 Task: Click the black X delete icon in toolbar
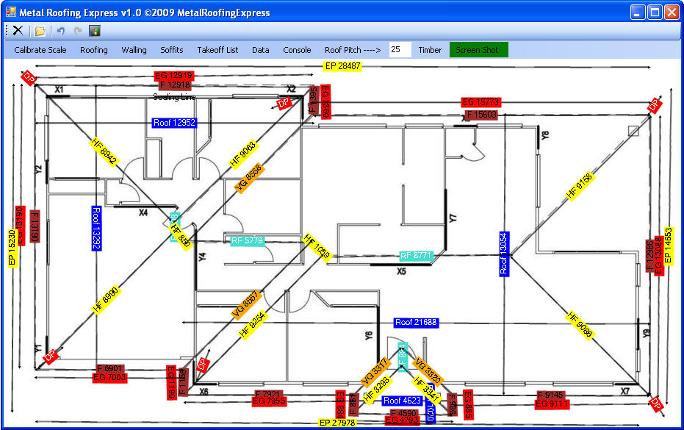(18, 31)
